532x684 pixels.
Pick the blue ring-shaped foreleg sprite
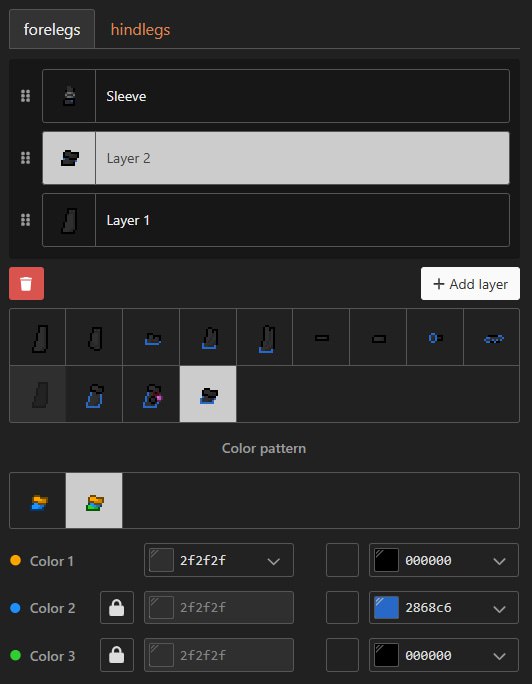pos(435,337)
